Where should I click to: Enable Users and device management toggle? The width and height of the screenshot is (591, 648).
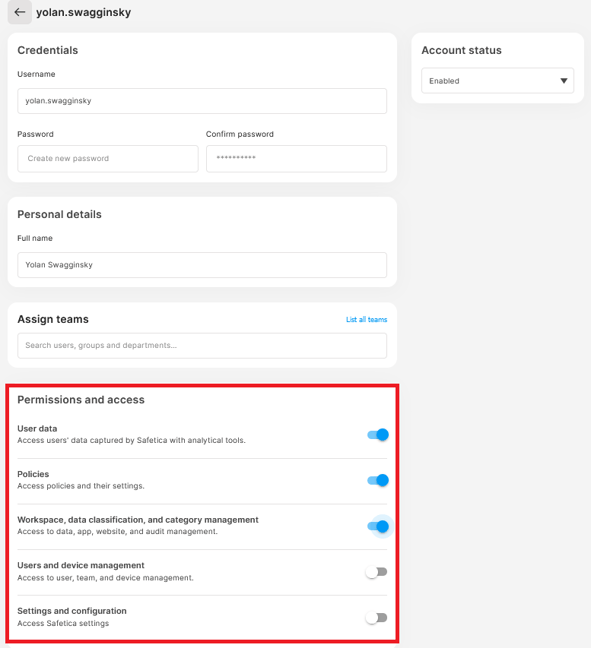click(377, 572)
